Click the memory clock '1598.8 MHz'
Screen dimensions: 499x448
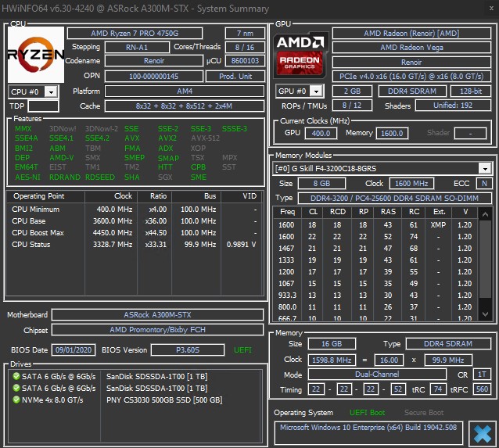click(x=332, y=360)
